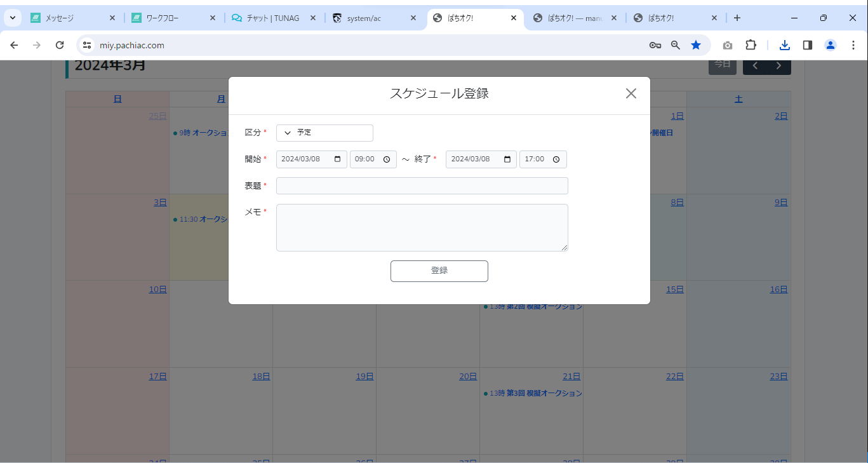Open clock picker on 17:00 end time
Image resolution: width=868 pixels, height=463 pixels.
pos(556,159)
